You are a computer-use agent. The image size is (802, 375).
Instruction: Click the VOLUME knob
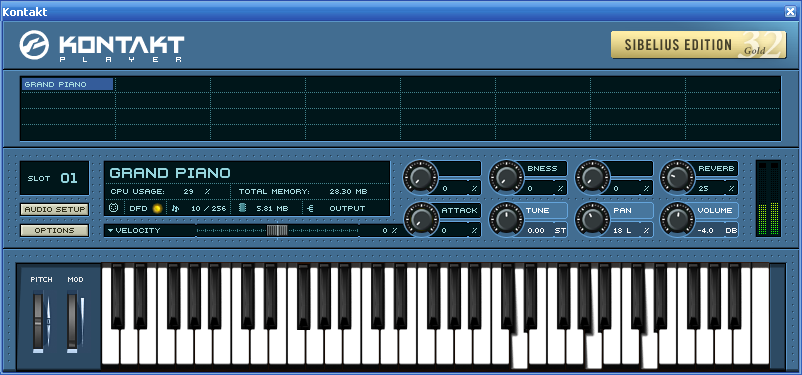(x=677, y=219)
